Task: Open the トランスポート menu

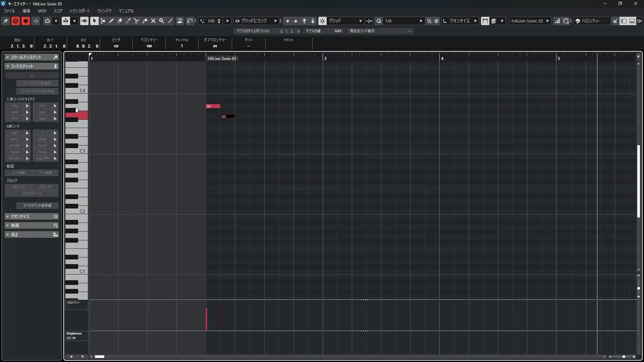Action: click(79, 11)
